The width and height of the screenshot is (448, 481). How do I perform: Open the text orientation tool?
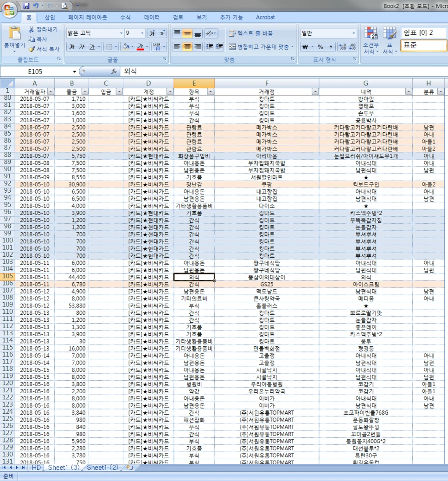pos(211,33)
